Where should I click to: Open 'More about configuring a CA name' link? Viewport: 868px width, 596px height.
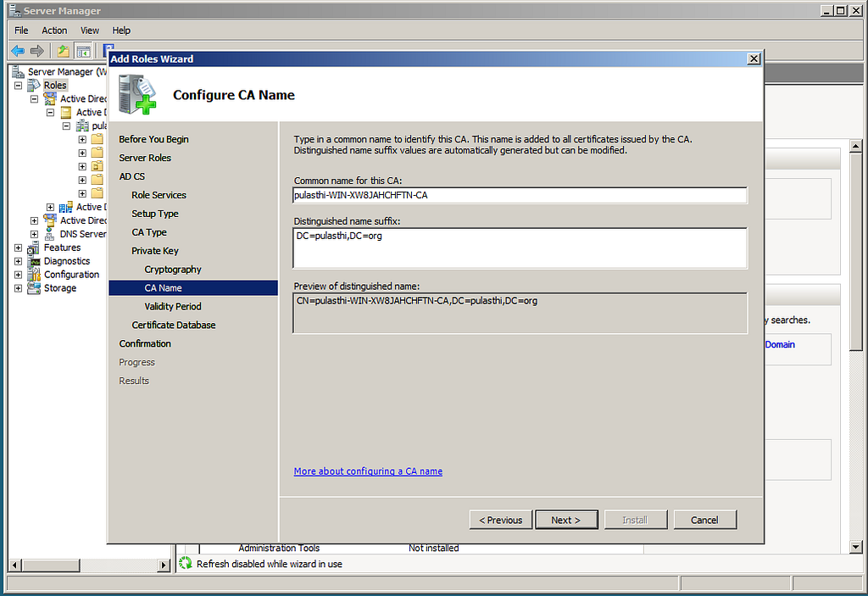(368, 471)
